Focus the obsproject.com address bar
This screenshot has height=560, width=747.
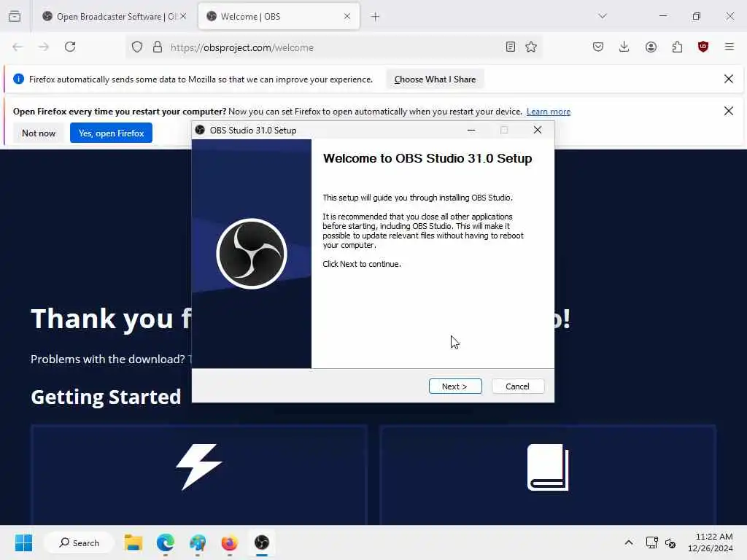pyautogui.click(x=333, y=47)
